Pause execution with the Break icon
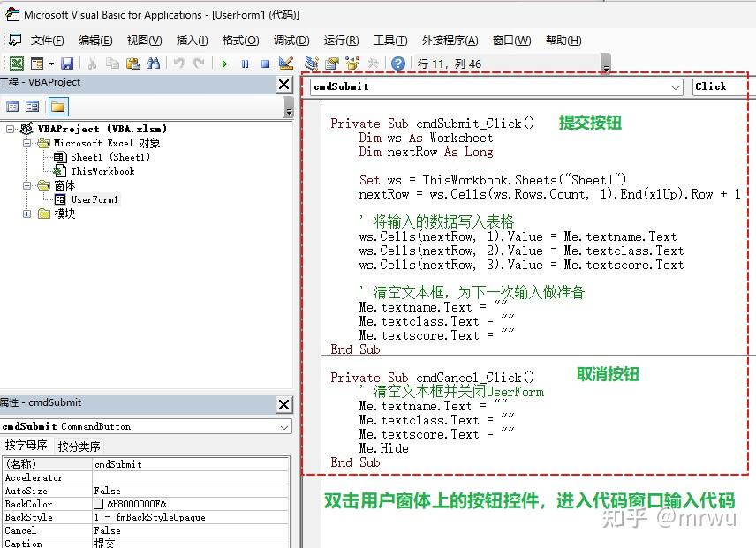 [246, 63]
